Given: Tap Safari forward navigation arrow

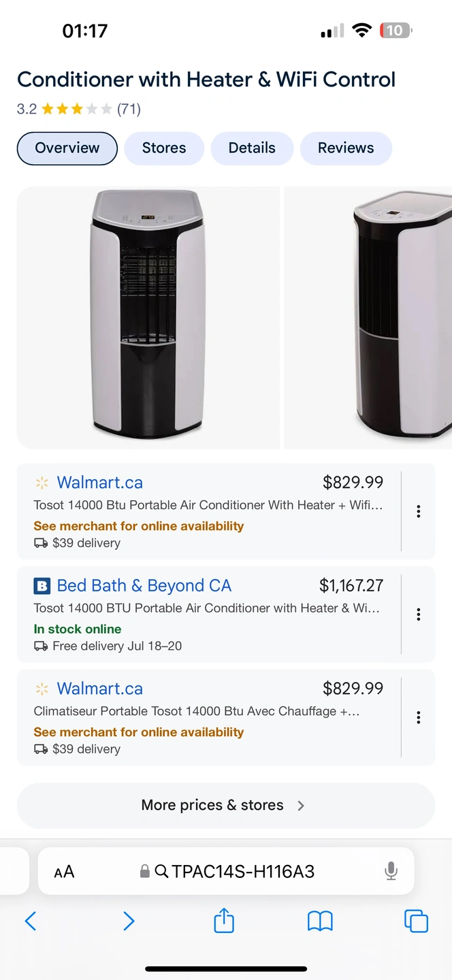Looking at the screenshot, I should click(x=129, y=921).
